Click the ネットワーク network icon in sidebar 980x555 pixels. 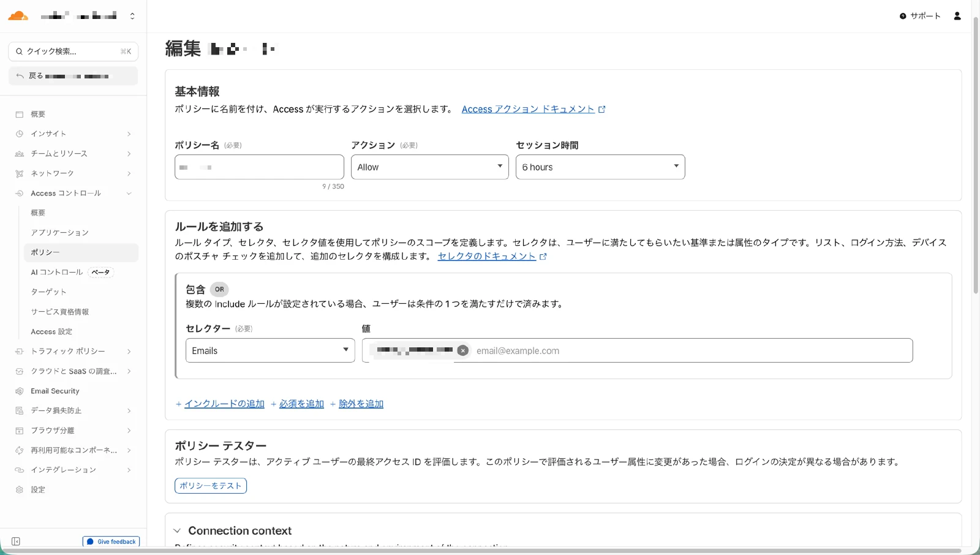[x=18, y=173]
